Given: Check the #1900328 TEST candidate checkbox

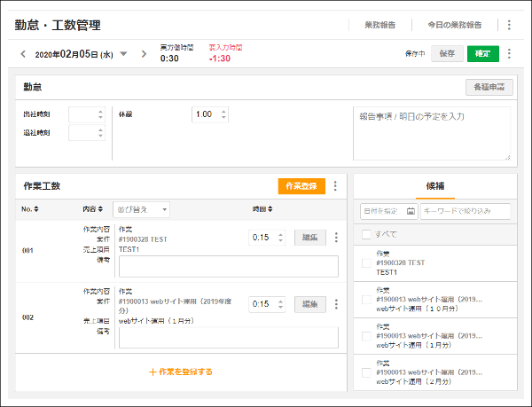Looking at the screenshot, I should tap(366, 262).
